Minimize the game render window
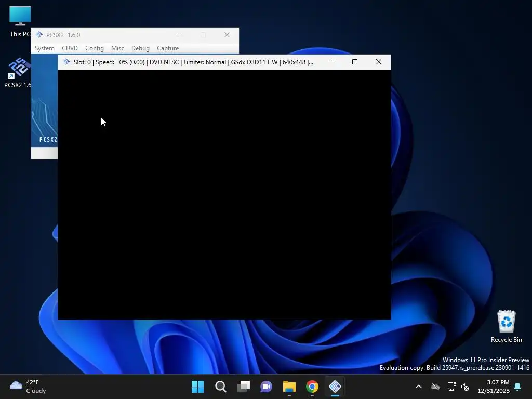532x399 pixels. pyautogui.click(x=331, y=62)
